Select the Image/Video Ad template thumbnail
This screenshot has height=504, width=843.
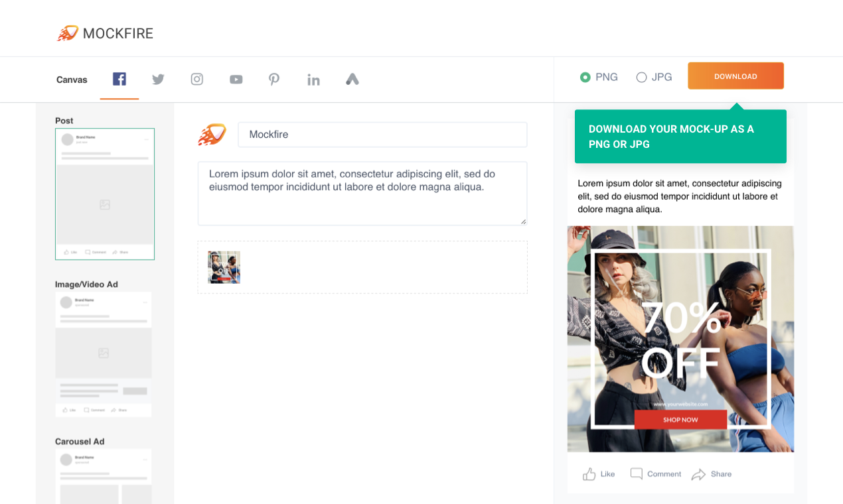click(104, 354)
